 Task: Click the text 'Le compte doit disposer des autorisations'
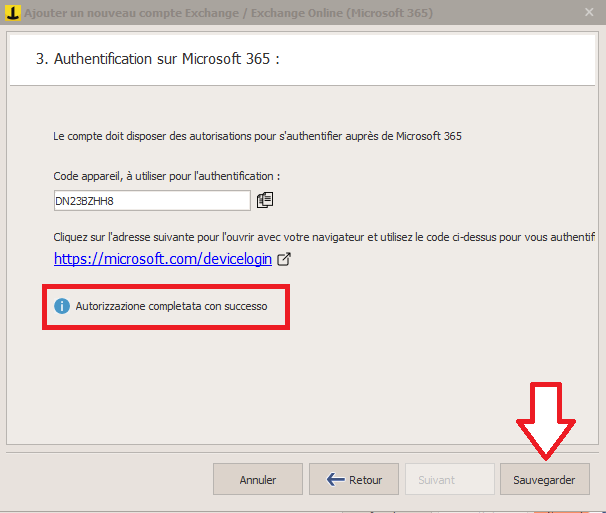(164, 136)
